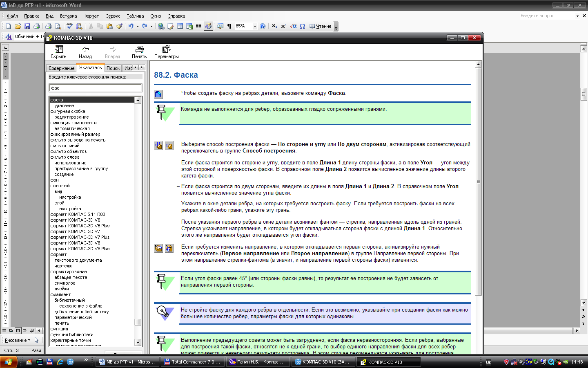Switch to the Поиск tab
The width and height of the screenshot is (588, 368).
(x=113, y=68)
